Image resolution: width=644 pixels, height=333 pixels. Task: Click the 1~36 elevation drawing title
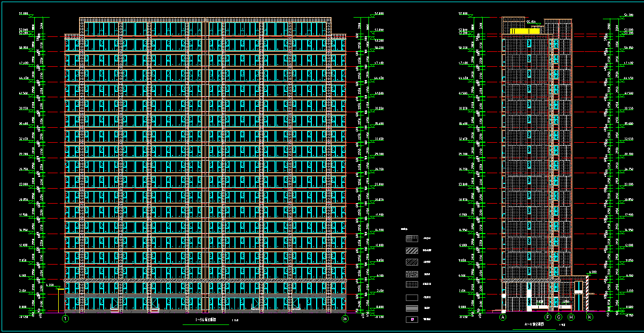[x=206, y=320]
